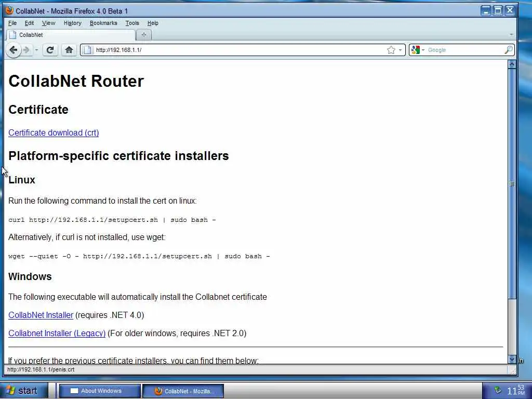
Task: Open the History menu
Action: 73,23
